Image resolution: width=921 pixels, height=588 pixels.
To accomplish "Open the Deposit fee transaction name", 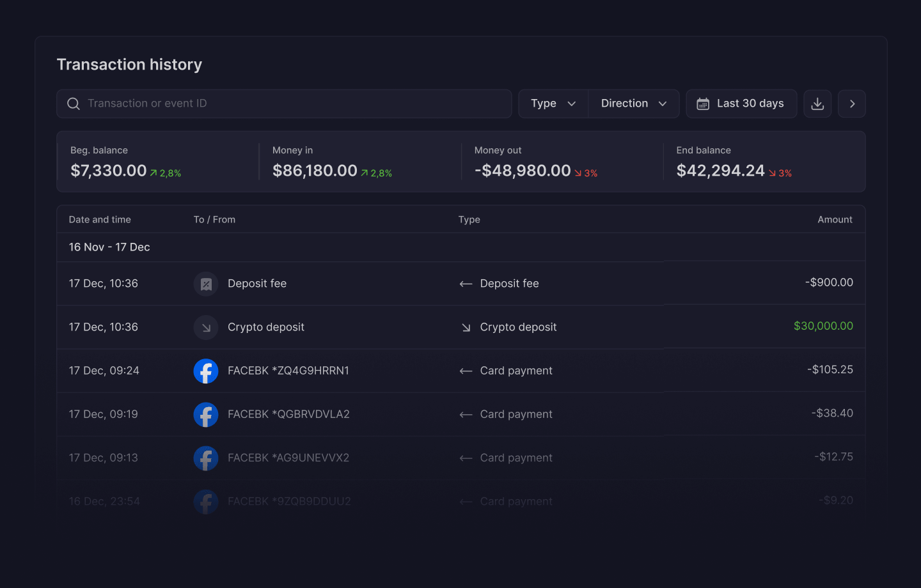I will pyautogui.click(x=257, y=284).
